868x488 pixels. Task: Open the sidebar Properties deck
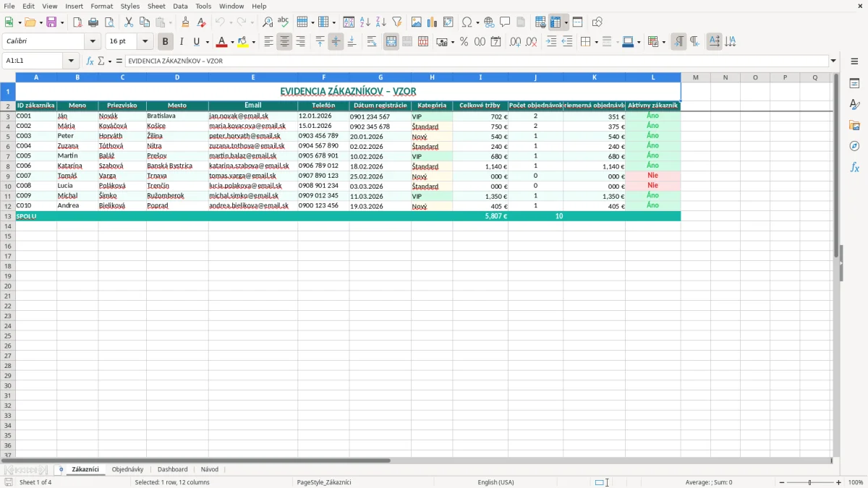coord(854,83)
